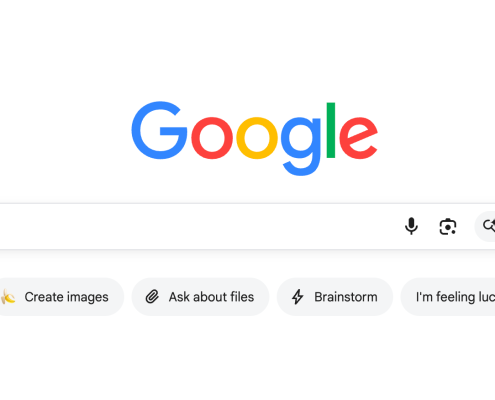This screenshot has height=400, width=495.
Task: Click the banana icon on Create images
Action: point(8,297)
